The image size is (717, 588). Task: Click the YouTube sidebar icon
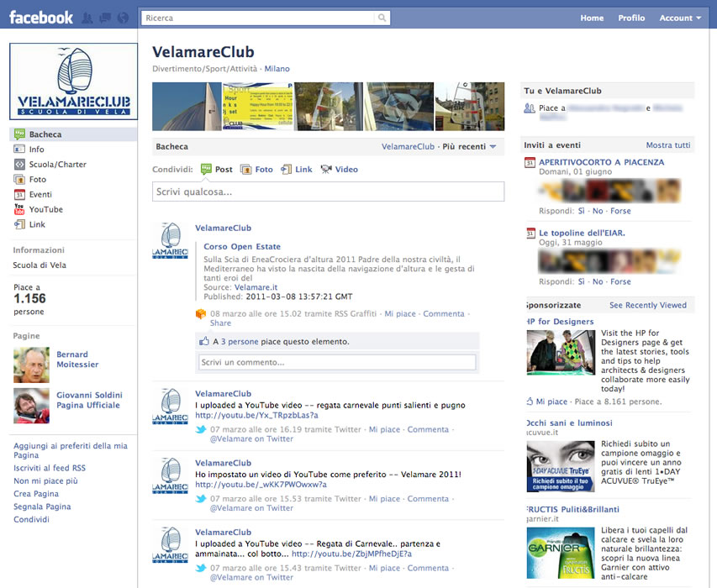point(19,209)
